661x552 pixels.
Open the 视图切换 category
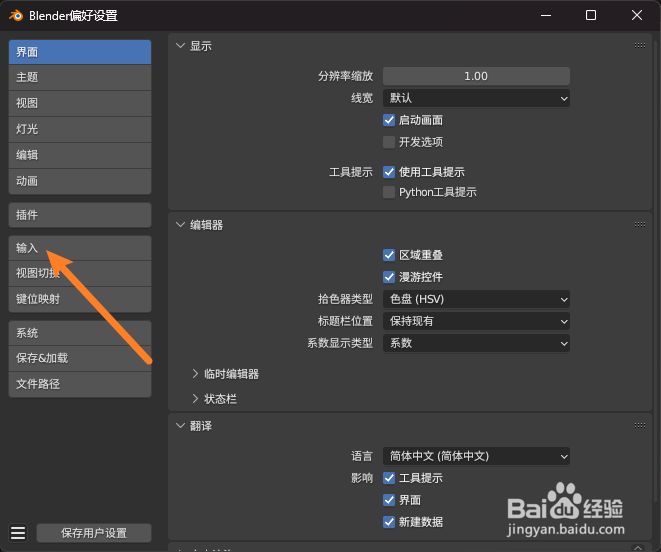click(80, 274)
